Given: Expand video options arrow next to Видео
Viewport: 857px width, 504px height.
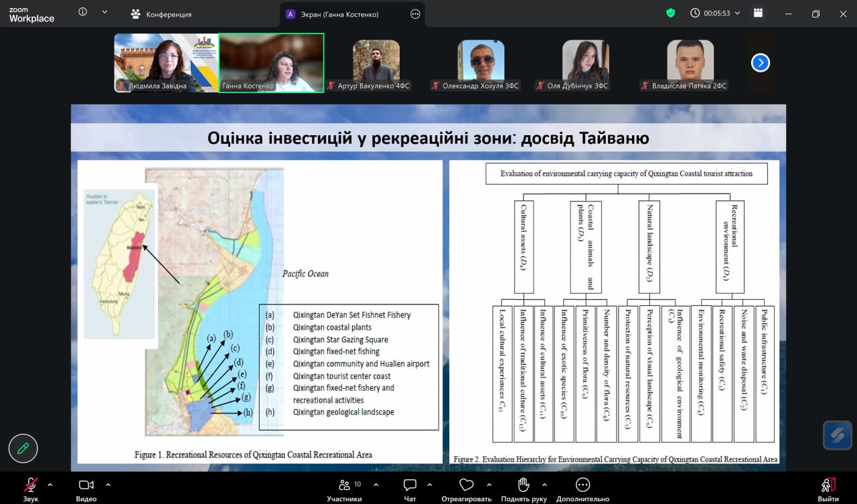Looking at the screenshot, I should click(x=108, y=485).
